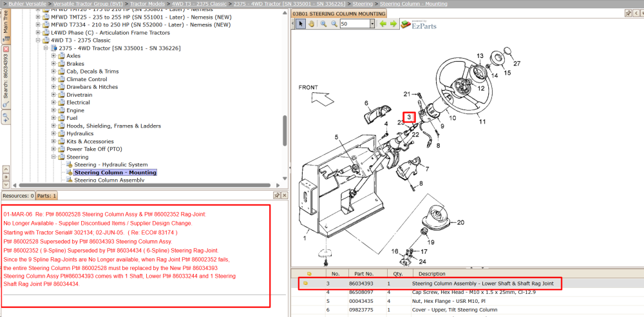Collapse the Steering node
Screen dimensions: 644x317
tap(54, 157)
